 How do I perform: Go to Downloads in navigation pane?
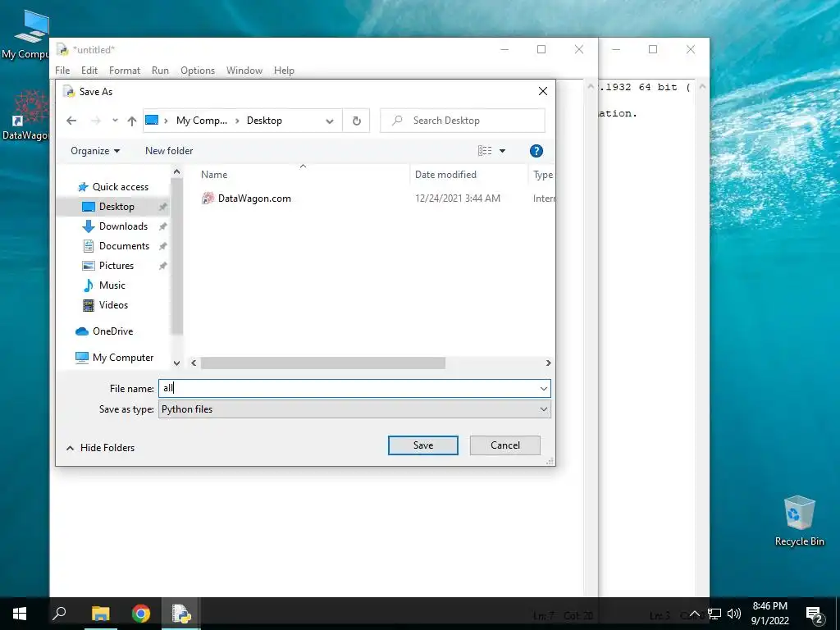pyautogui.click(x=123, y=226)
